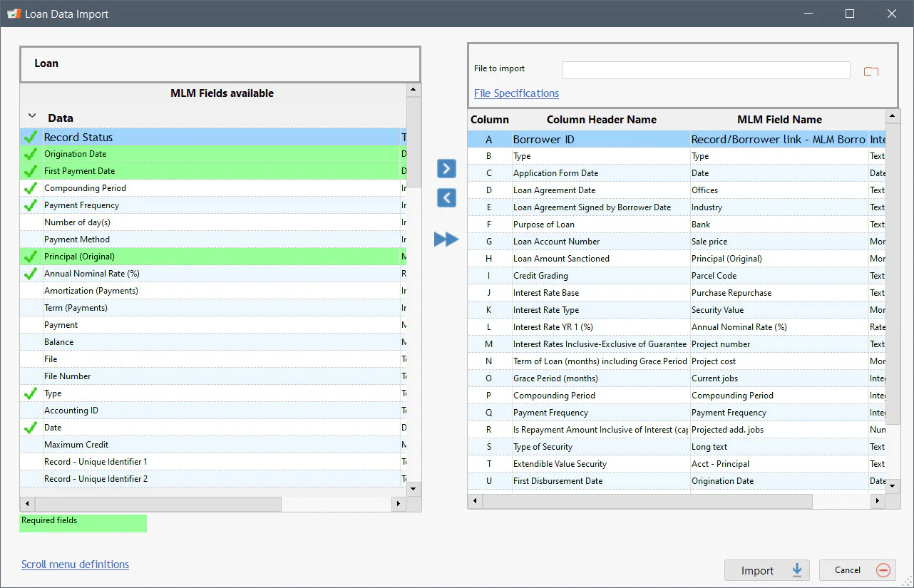The image size is (914, 588).
Task: Click the green checkmark by Annual Nominal Rate (%)
Action: click(31, 274)
